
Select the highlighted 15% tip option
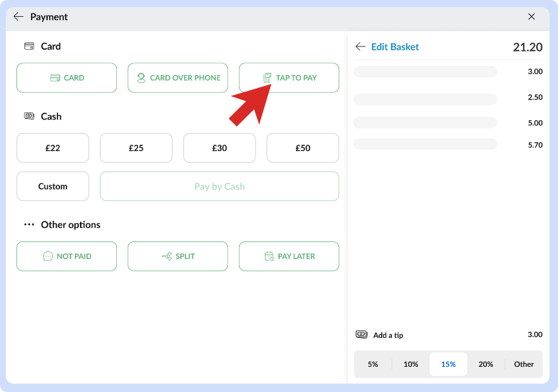pos(448,364)
